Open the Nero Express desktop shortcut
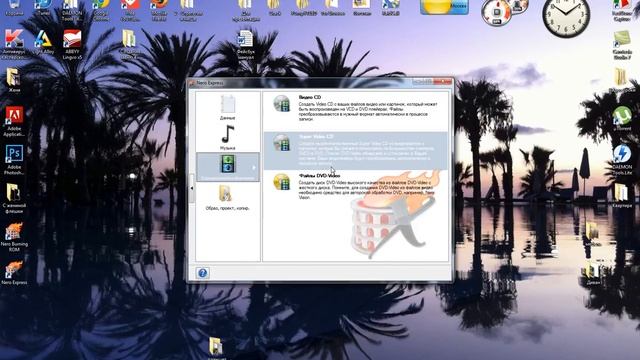 [x=14, y=272]
